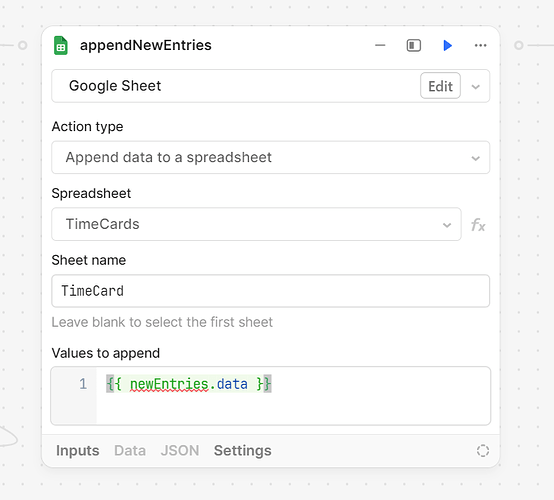Screen dimensions: 554x500
Task: Click the Edit resource button
Action: pos(440,86)
